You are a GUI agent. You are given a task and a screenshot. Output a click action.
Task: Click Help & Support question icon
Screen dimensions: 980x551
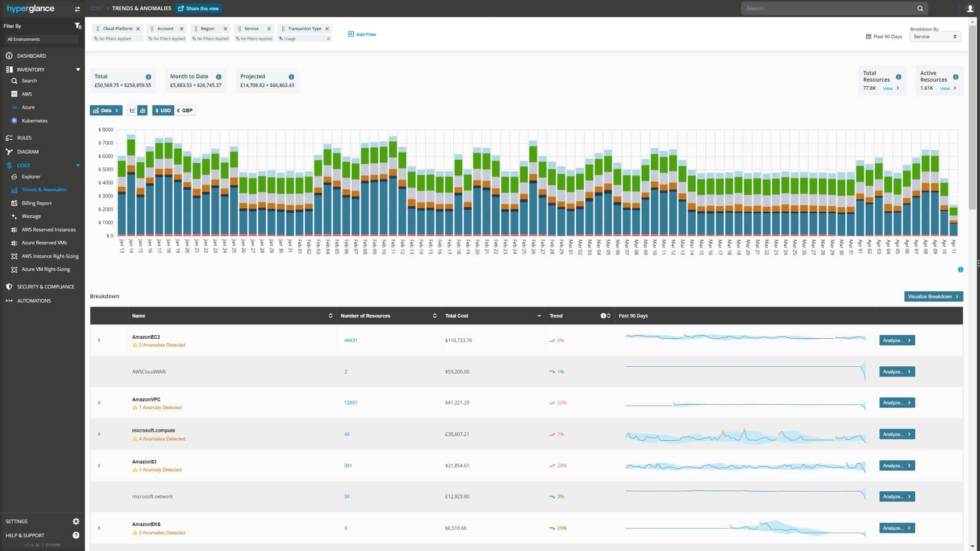76,535
